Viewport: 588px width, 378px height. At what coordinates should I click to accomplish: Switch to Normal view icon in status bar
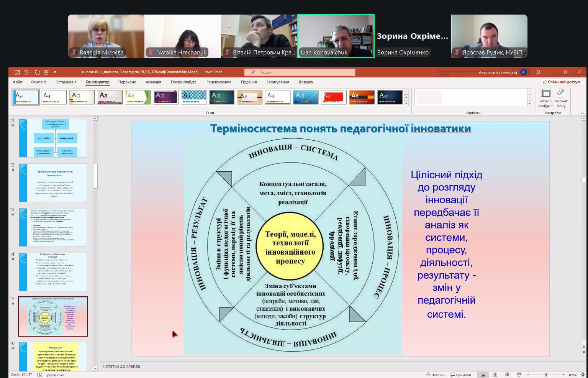pos(483,375)
